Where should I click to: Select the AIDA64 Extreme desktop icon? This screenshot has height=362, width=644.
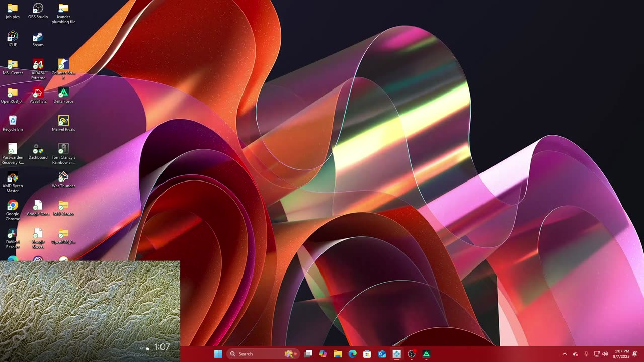(x=38, y=70)
